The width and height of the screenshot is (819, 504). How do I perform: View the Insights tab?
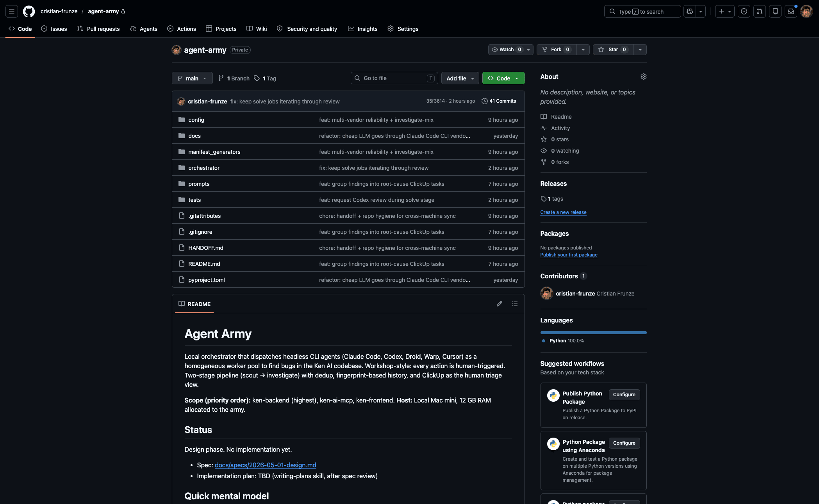pos(363,28)
